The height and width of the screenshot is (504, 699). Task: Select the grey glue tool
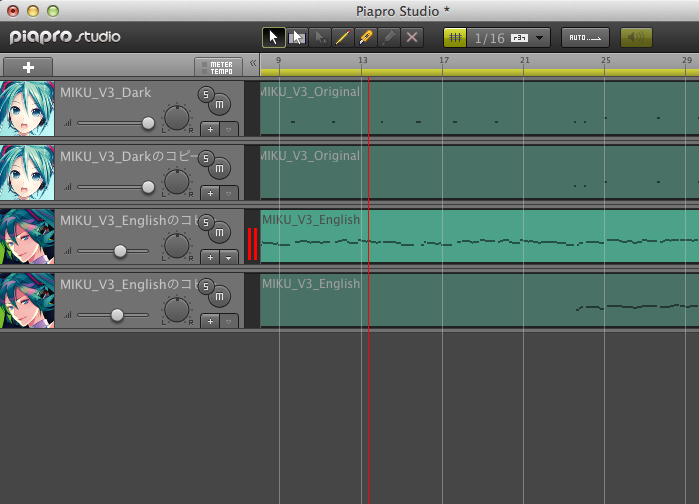click(389, 37)
